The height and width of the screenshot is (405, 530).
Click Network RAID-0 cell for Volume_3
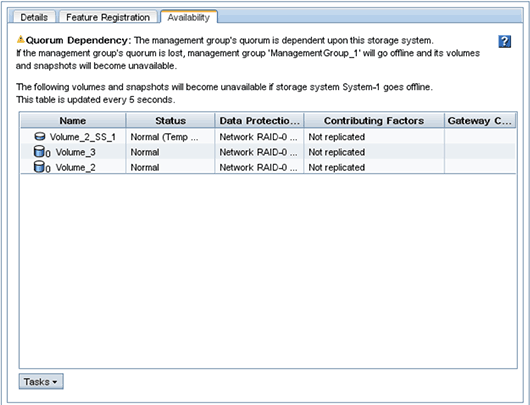tap(259, 152)
